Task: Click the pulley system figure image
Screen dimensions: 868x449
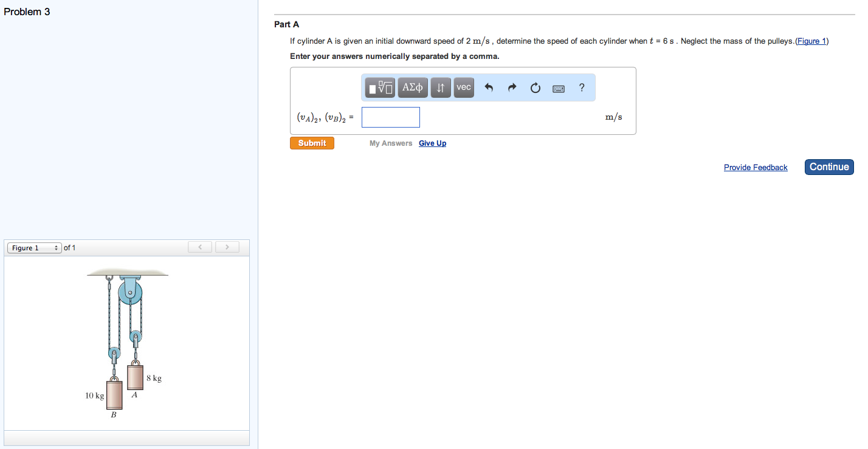Action: coord(126,342)
